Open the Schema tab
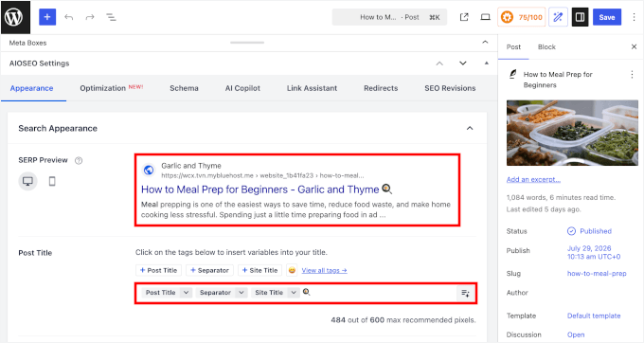644x343 pixels. 184,88
